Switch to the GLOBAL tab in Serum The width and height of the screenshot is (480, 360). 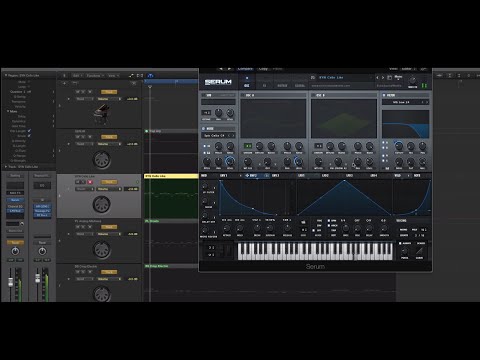pyautogui.click(x=300, y=86)
